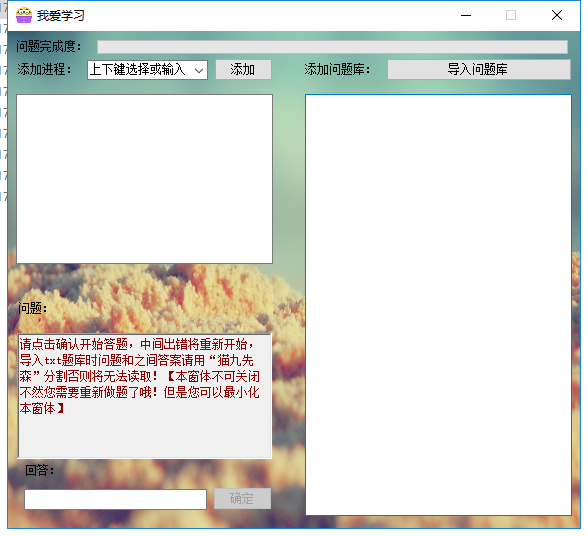The width and height of the screenshot is (588, 536).
Task: Click inside the empty process list box
Action: pos(144,179)
